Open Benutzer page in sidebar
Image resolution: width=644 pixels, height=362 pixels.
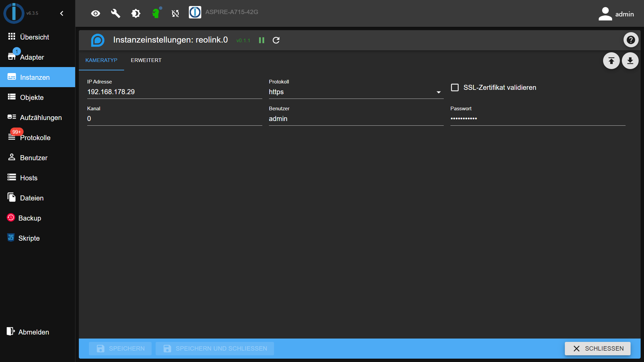click(38, 158)
